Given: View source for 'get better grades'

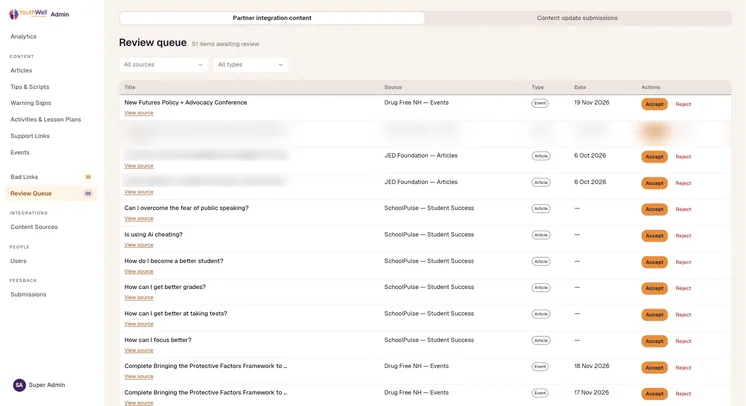Looking at the screenshot, I should tap(139, 297).
